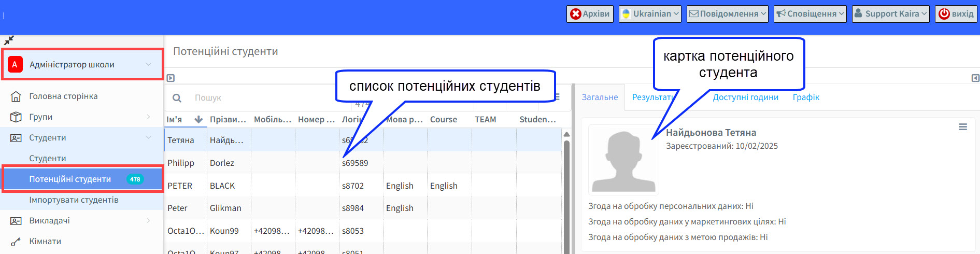Click the Викладачі card icon

point(16,220)
